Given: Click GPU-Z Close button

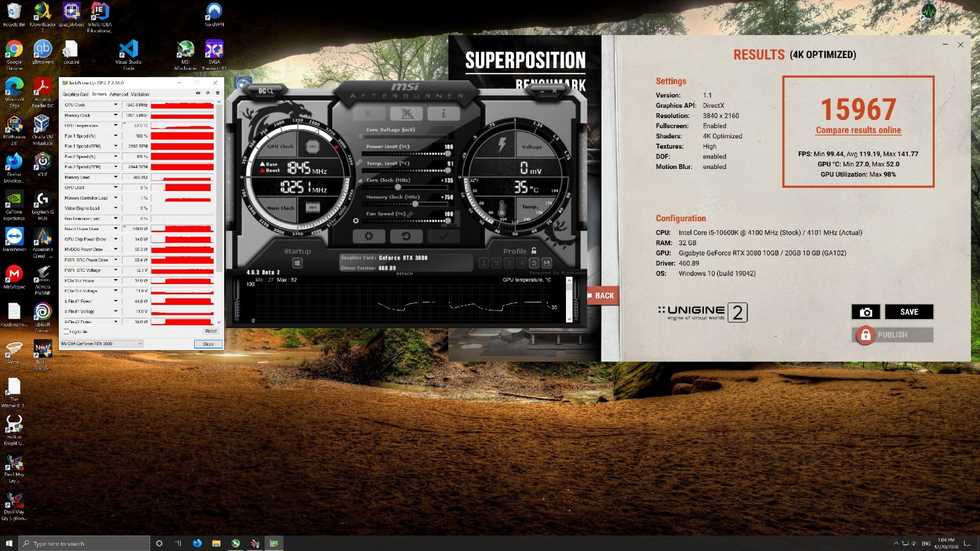Looking at the screenshot, I should pos(208,344).
